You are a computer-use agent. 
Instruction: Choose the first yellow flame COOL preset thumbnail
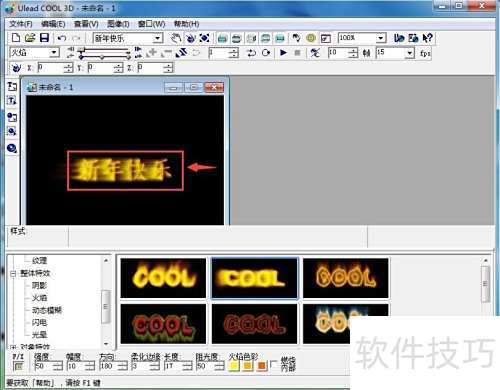point(163,278)
